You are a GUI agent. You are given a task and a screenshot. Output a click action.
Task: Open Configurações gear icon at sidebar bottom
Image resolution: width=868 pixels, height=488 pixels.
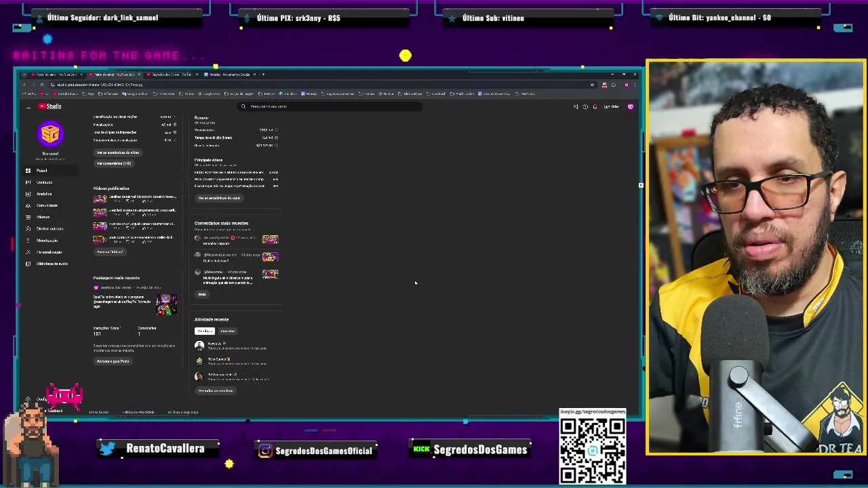coord(28,399)
